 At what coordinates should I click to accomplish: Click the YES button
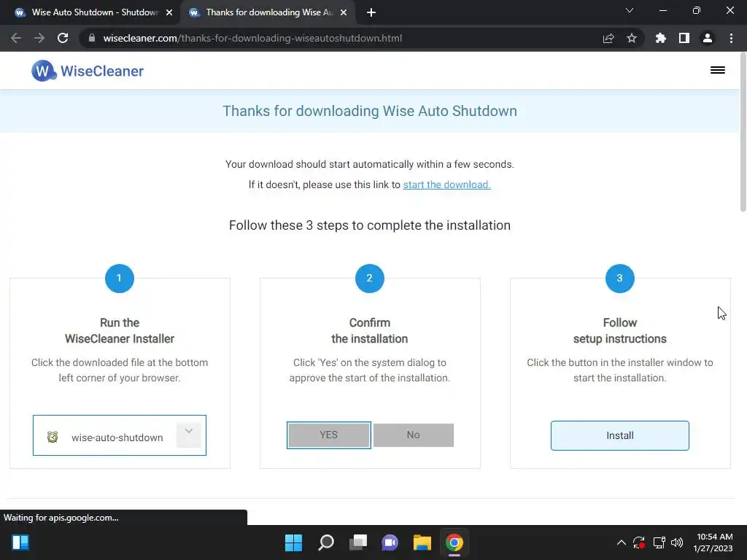click(329, 435)
